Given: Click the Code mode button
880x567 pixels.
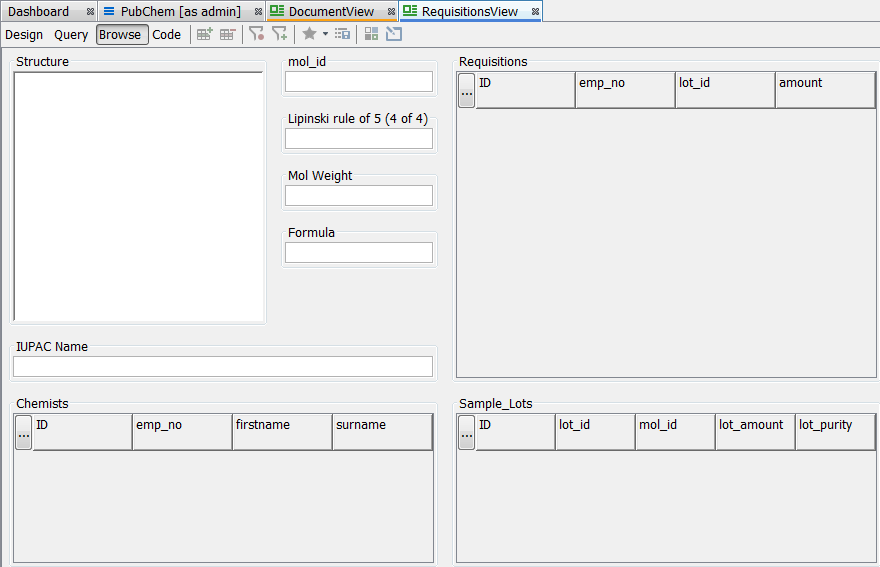Looking at the screenshot, I should [x=167, y=34].
